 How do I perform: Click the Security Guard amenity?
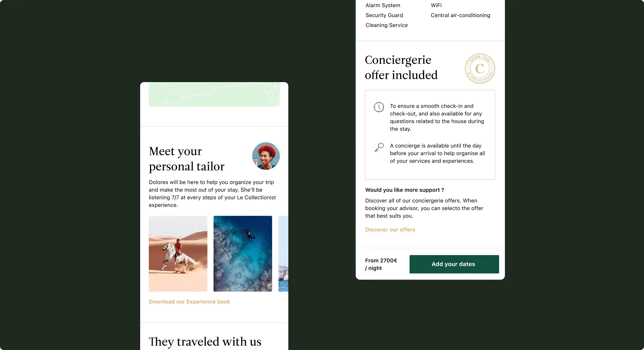tap(384, 15)
